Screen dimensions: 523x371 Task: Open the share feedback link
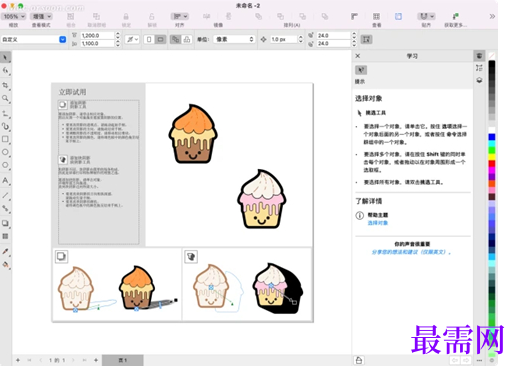(x=412, y=252)
